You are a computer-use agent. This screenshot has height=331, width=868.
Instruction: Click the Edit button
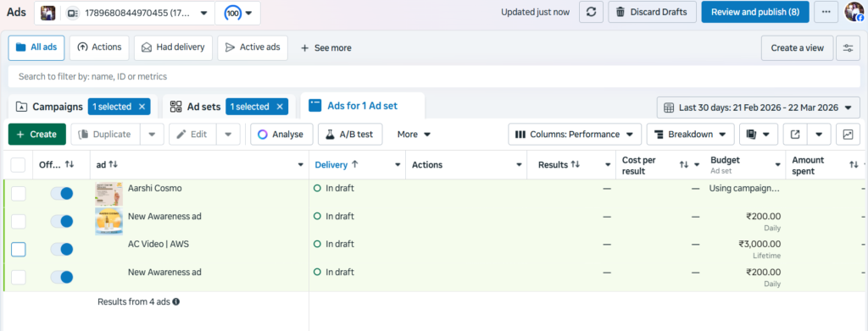(192, 135)
